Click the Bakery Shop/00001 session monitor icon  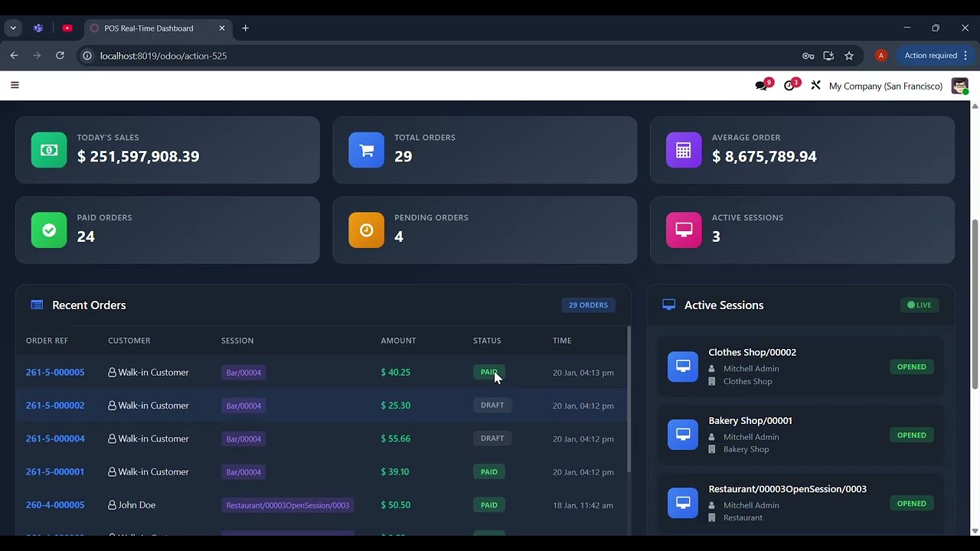[683, 435]
